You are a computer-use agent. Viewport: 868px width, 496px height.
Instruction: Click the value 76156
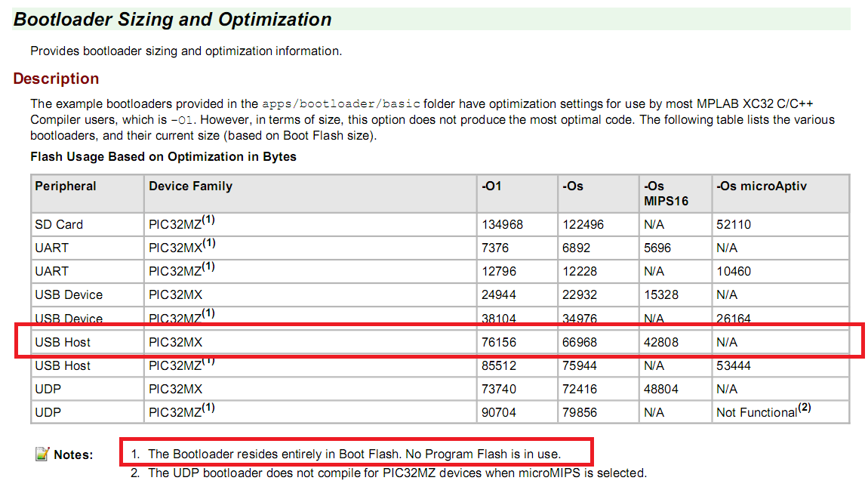pos(499,342)
